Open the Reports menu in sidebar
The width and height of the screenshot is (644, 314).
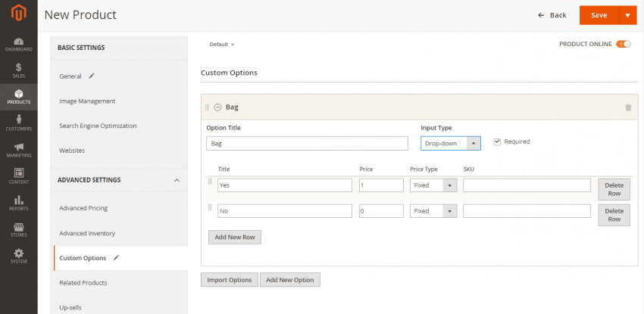[18, 203]
